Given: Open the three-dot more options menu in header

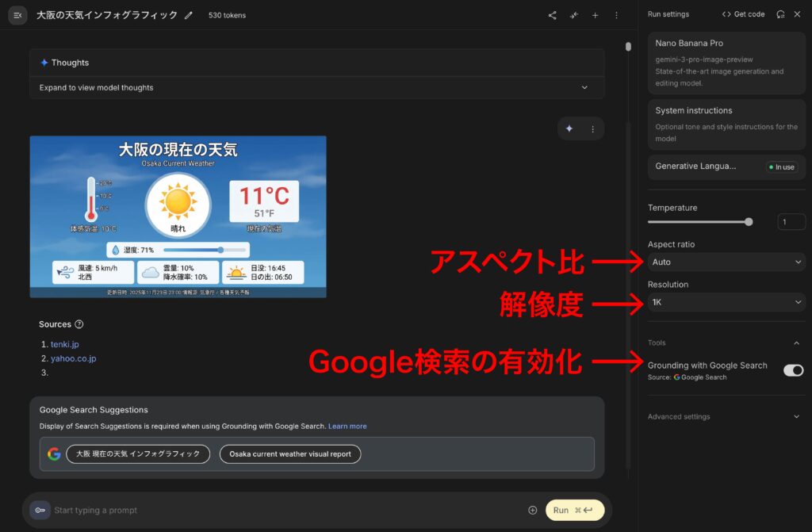Looking at the screenshot, I should point(617,15).
